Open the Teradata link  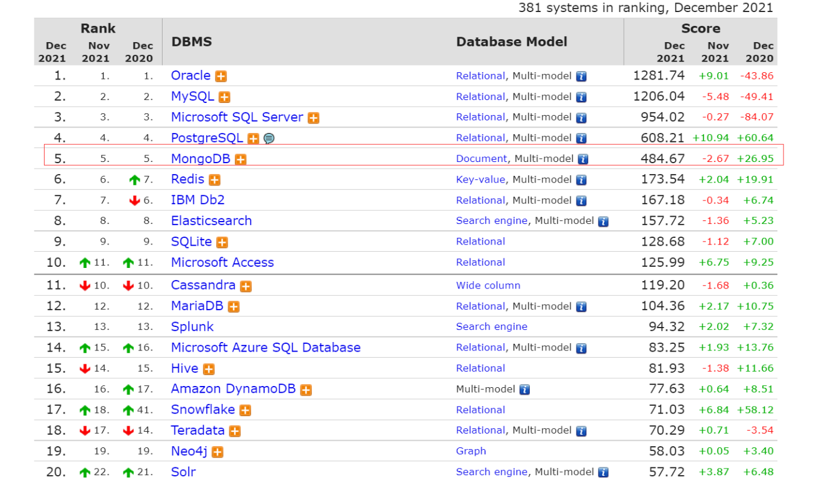[198, 430]
